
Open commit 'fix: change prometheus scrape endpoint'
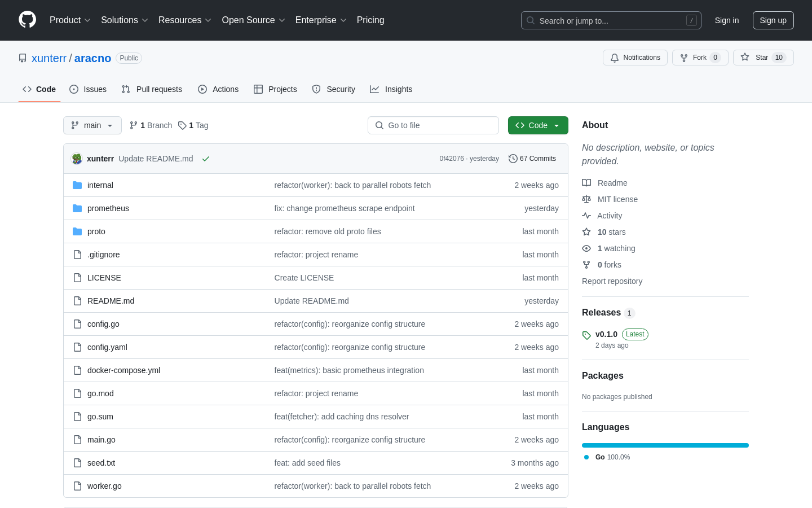click(x=345, y=208)
